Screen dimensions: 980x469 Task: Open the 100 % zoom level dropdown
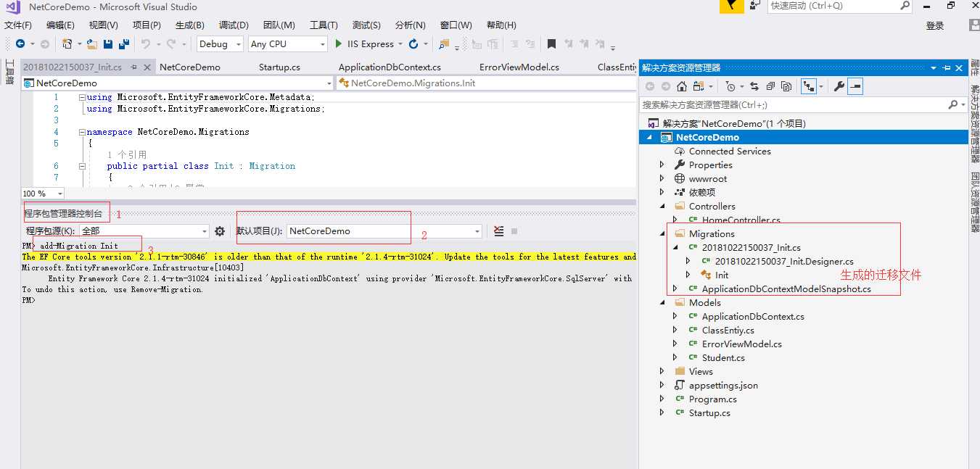(43, 194)
